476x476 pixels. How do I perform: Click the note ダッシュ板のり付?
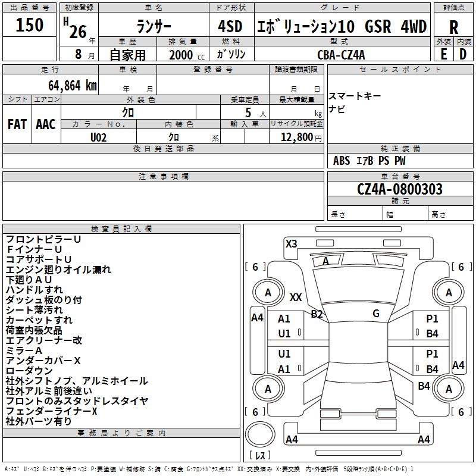click(x=44, y=300)
